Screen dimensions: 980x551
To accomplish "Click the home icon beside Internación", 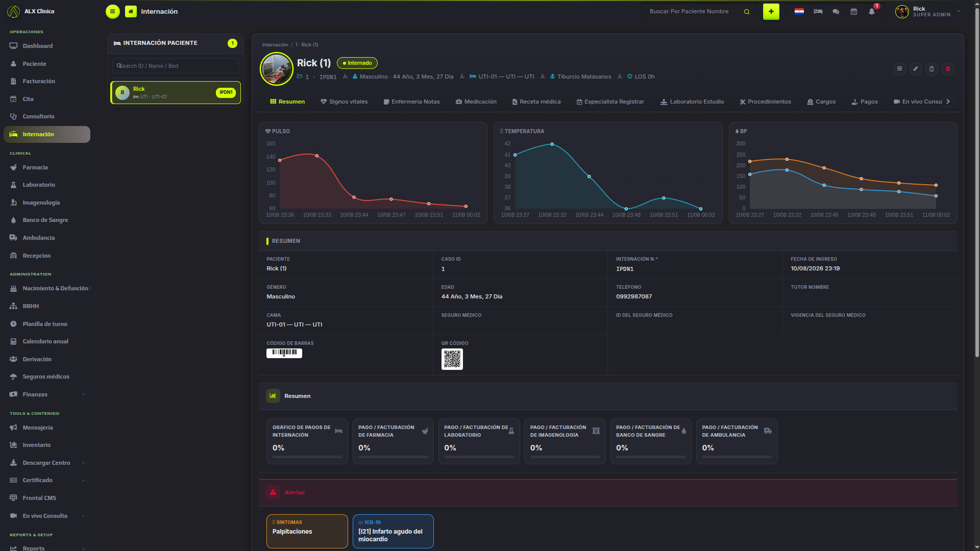I will [x=131, y=11].
